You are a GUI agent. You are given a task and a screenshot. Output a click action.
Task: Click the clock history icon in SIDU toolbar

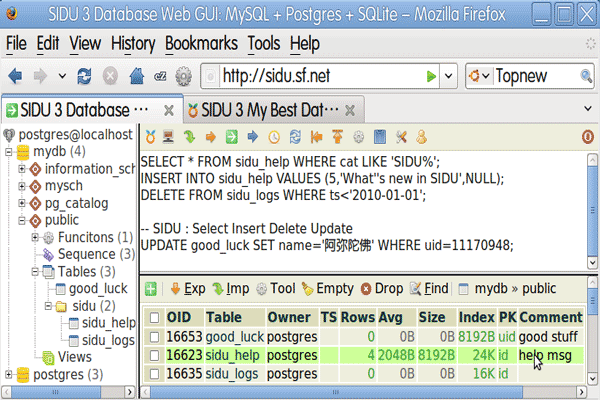pyautogui.click(x=274, y=136)
